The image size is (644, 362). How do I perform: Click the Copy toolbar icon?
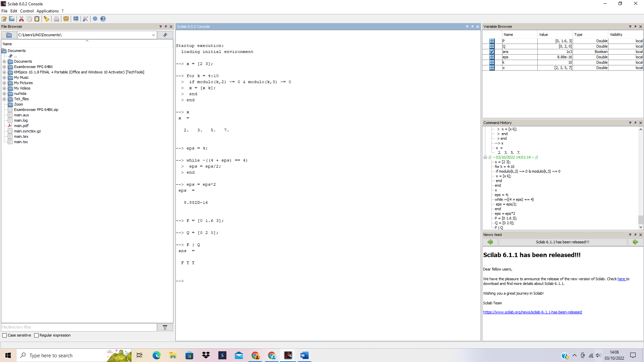(x=30, y=19)
